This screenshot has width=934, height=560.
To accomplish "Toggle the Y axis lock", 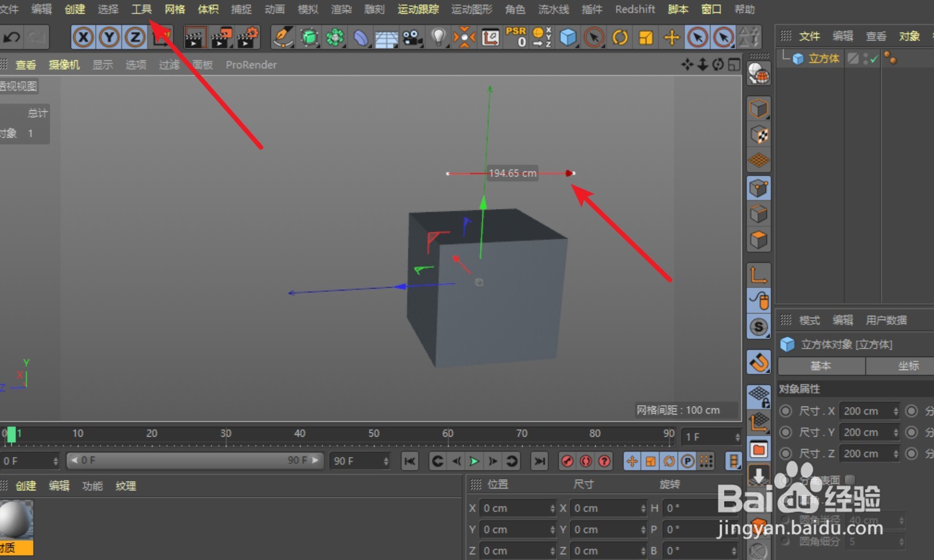I will coord(109,38).
